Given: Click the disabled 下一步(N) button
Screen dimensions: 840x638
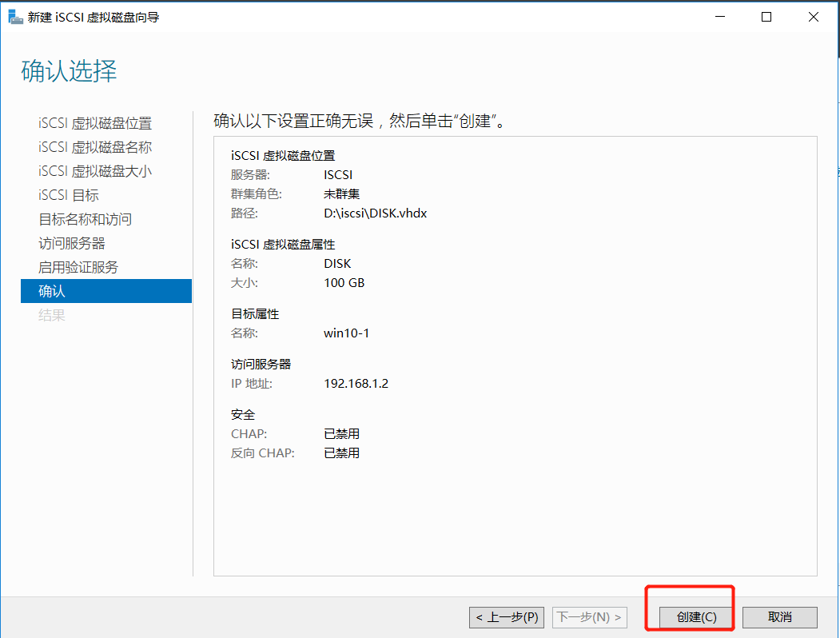Looking at the screenshot, I should click(x=589, y=616).
